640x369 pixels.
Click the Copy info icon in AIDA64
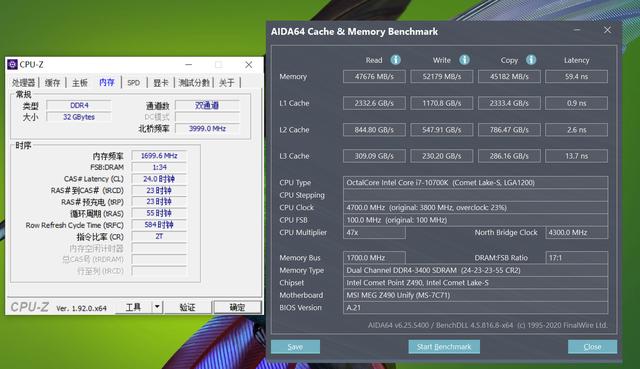531,60
